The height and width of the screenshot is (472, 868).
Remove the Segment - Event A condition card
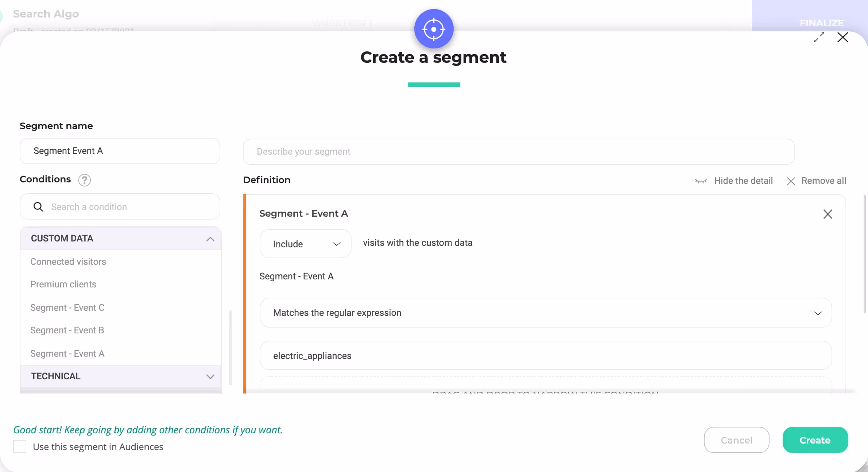(828, 214)
